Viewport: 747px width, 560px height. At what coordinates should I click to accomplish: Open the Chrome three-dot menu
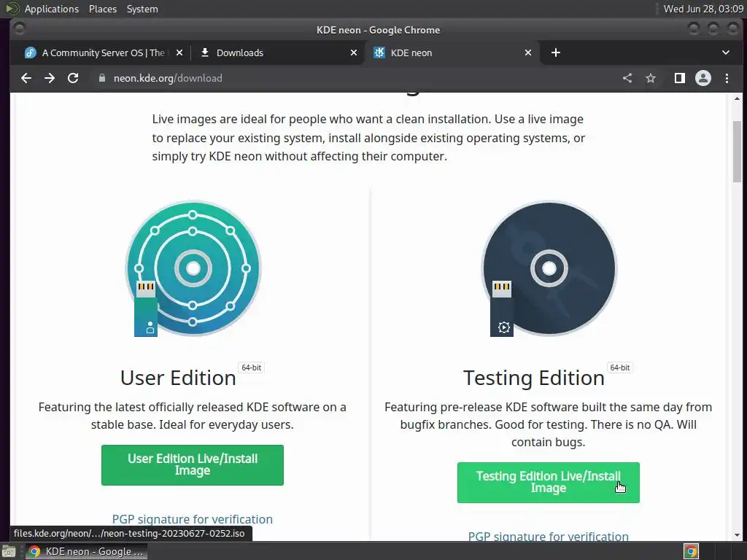pos(727,78)
